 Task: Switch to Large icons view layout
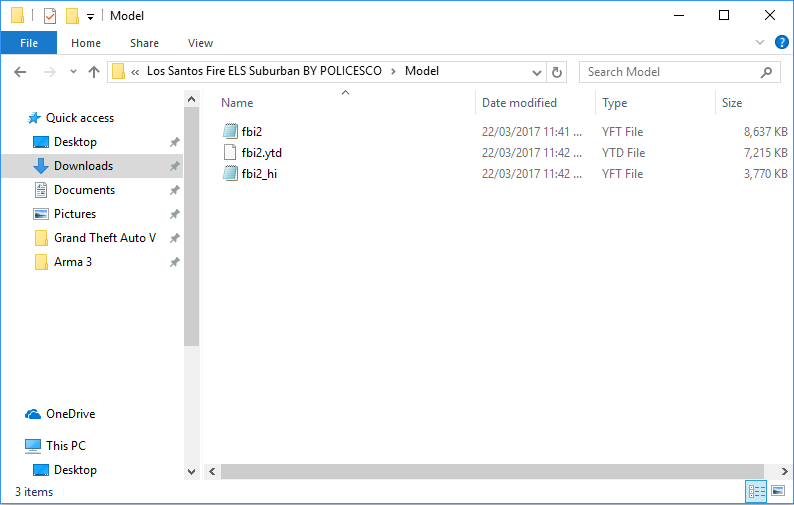coord(778,491)
